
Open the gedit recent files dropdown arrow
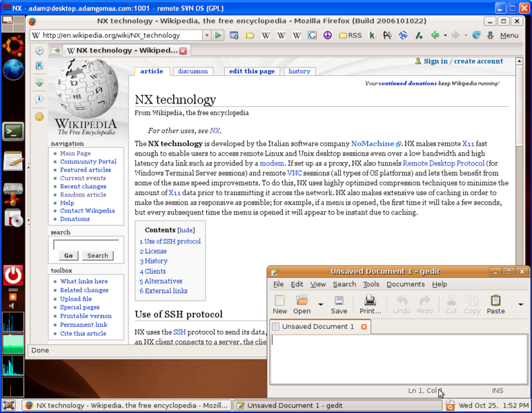click(321, 305)
